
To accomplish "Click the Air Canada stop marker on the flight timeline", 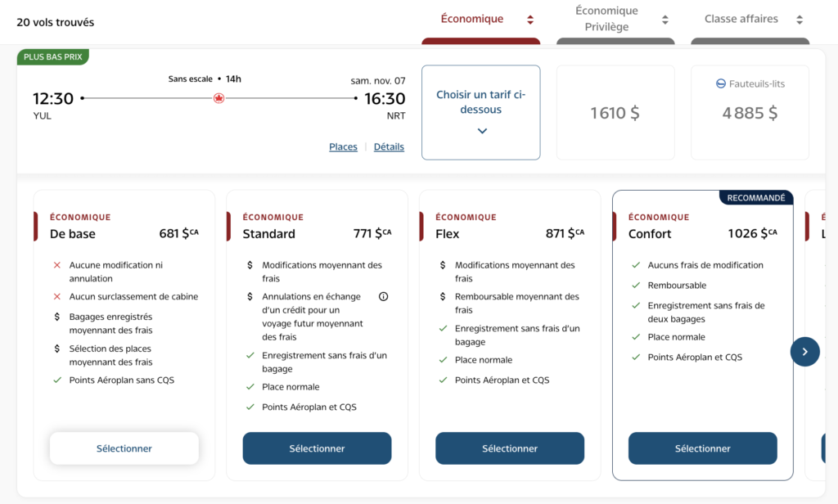I will tap(219, 97).
